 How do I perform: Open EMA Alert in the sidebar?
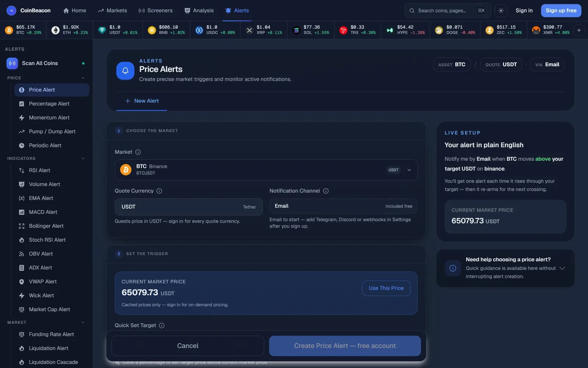pos(52,198)
